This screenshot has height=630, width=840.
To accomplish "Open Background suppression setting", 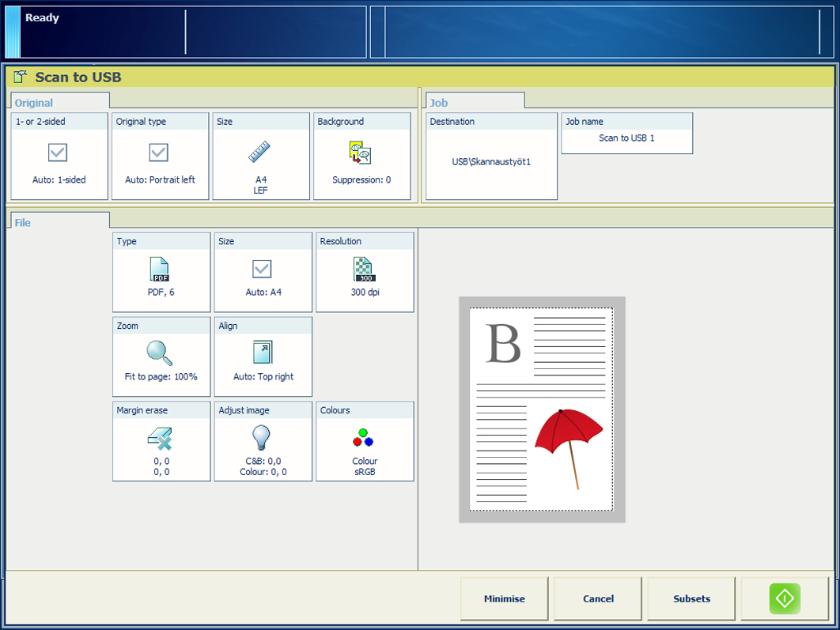I will [361, 153].
